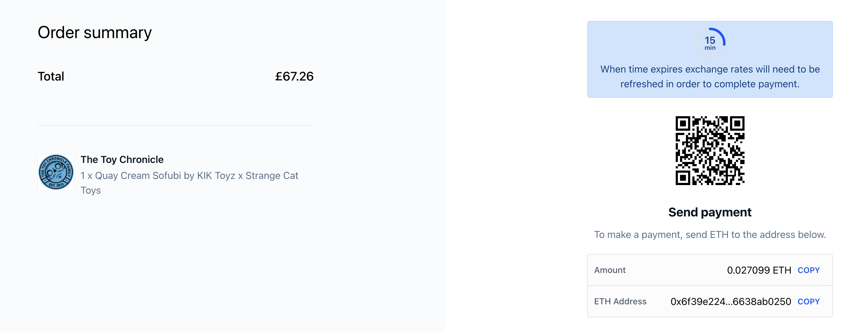This screenshot has height=332, width=868.
Task: Click the Quay Cream Sofubi item description
Action: point(190,183)
